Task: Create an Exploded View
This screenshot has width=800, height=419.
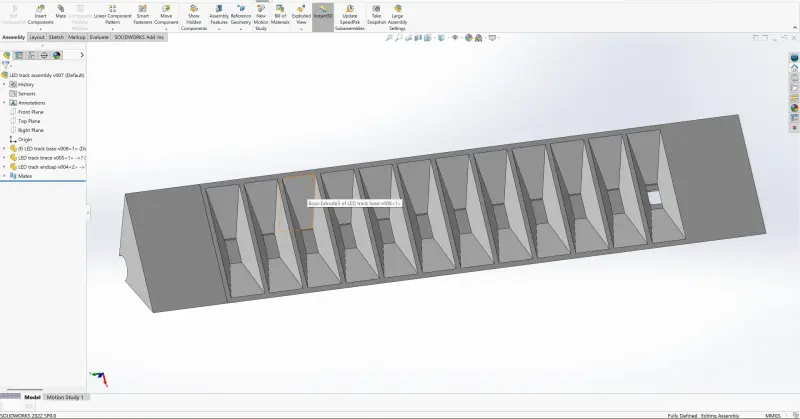Action: [x=301, y=14]
